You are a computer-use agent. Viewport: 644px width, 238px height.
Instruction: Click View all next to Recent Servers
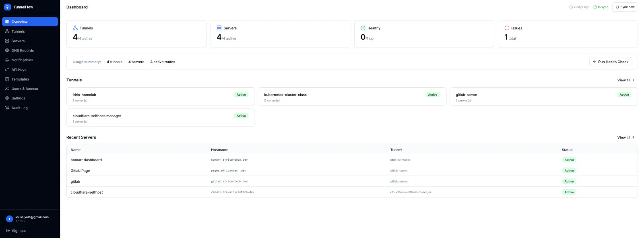click(x=626, y=137)
